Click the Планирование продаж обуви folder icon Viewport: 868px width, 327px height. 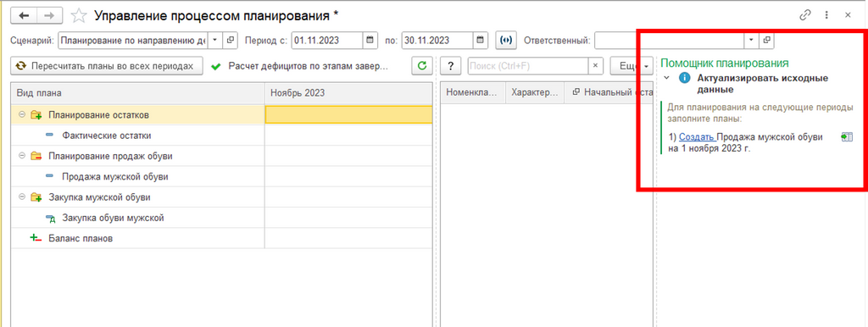point(36,156)
